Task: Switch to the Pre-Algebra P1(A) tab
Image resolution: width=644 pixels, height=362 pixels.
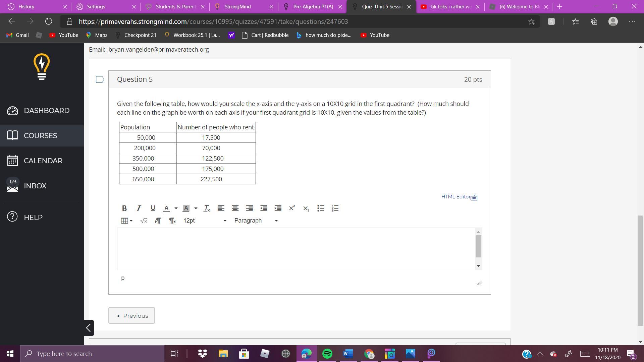Action: (x=313, y=7)
